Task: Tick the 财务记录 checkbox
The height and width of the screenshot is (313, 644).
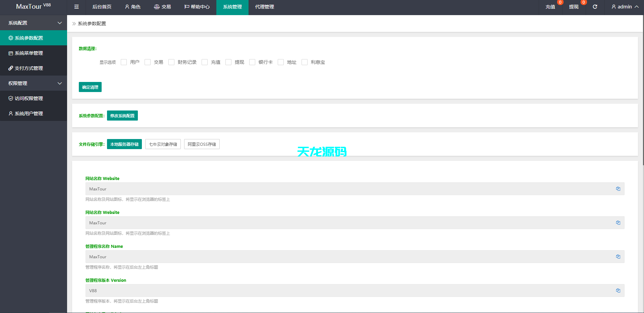Action: 171,62
